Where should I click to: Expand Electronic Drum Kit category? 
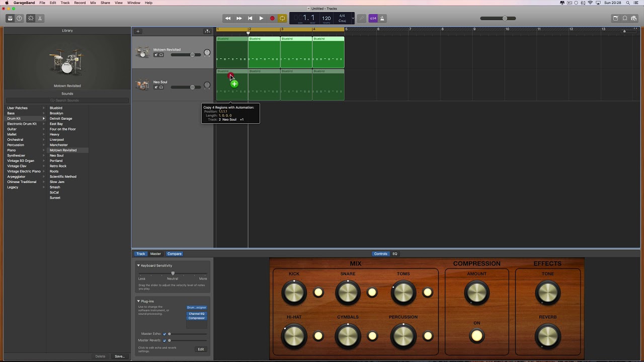click(x=44, y=124)
